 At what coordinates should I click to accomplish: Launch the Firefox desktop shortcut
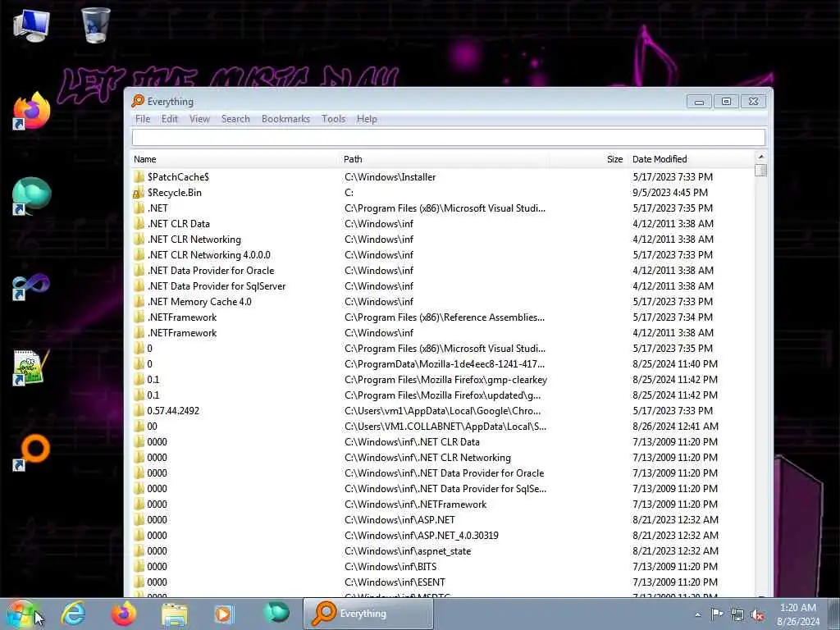pos(31,112)
